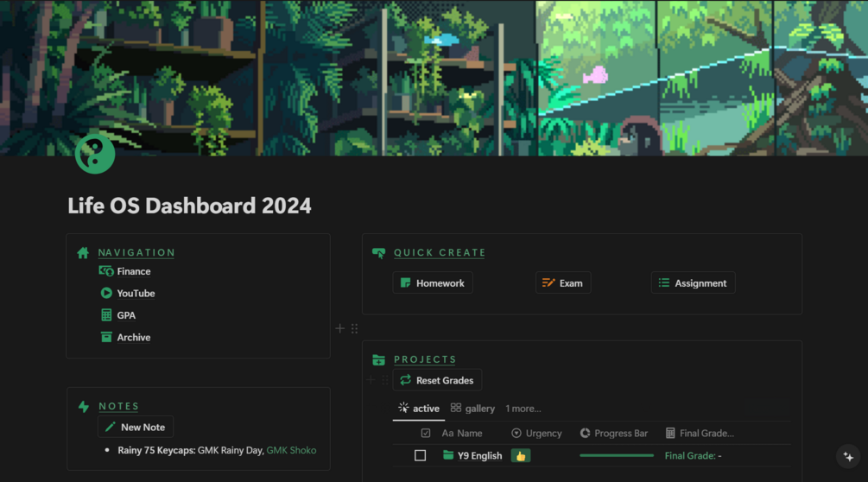The width and height of the screenshot is (868, 482).
Task: Click the Projects folder icon
Action: click(378, 359)
